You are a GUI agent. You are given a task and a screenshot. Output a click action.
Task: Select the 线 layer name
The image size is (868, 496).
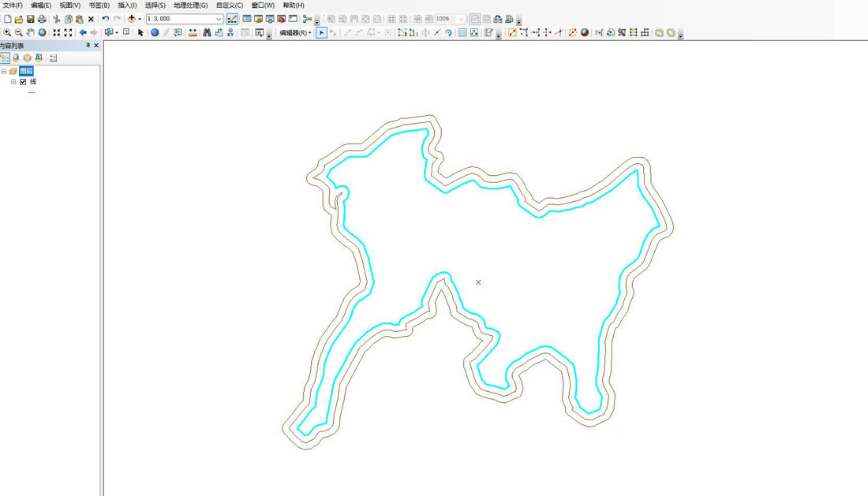click(32, 82)
